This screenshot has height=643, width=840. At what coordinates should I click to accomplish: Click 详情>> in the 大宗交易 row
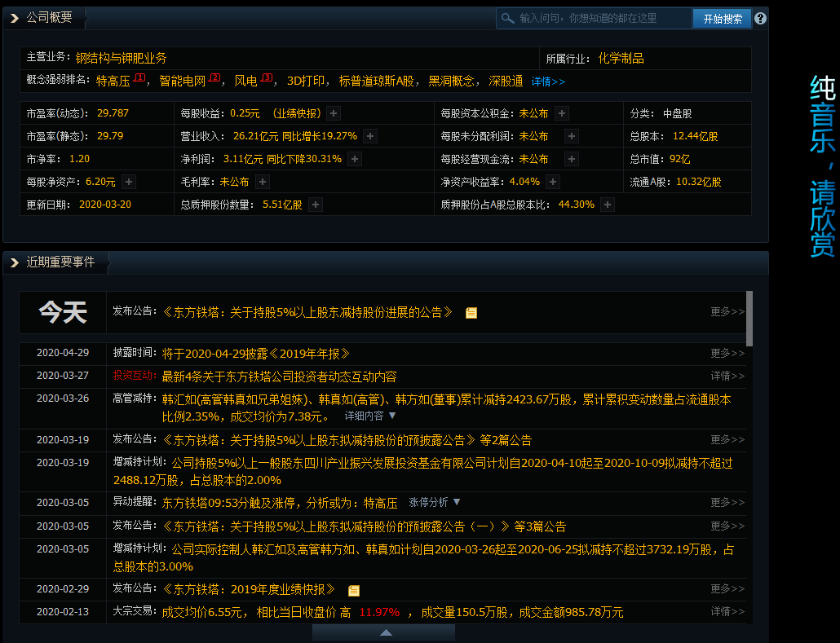pyautogui.click(x=727, y=611)
